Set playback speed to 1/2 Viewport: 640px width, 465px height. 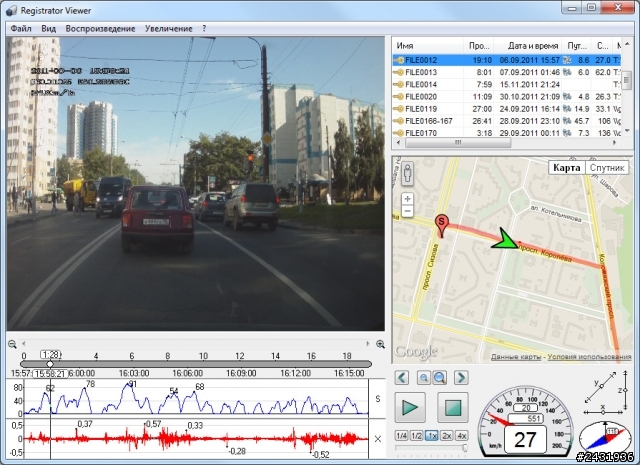[x=416, y=436]
